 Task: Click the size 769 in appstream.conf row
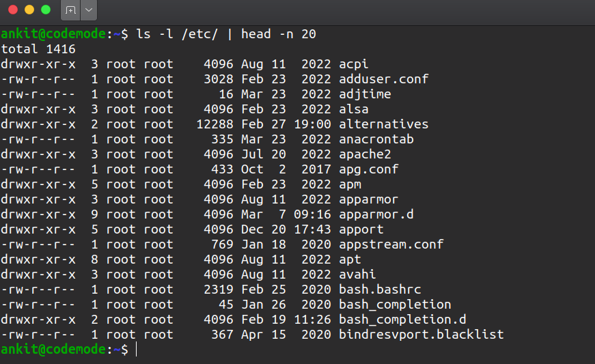click(x=223, y=244)
